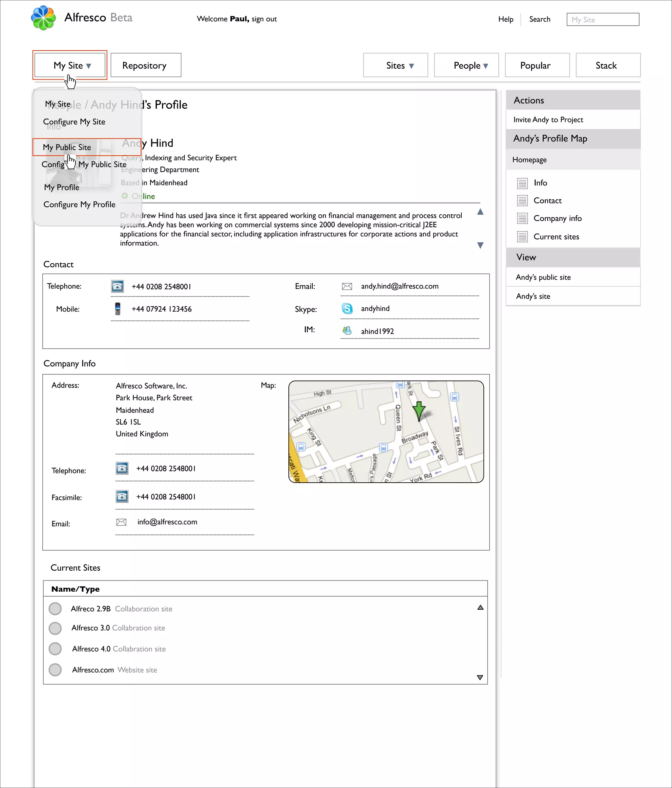Click the document icon beside Current sites
The height and width of the screenshot is (788, 672).
tap(522, 236)
